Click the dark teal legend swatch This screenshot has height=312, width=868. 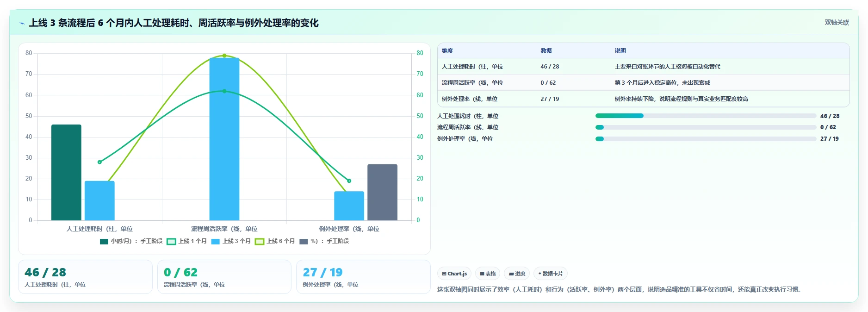click(x=104, y=241)
